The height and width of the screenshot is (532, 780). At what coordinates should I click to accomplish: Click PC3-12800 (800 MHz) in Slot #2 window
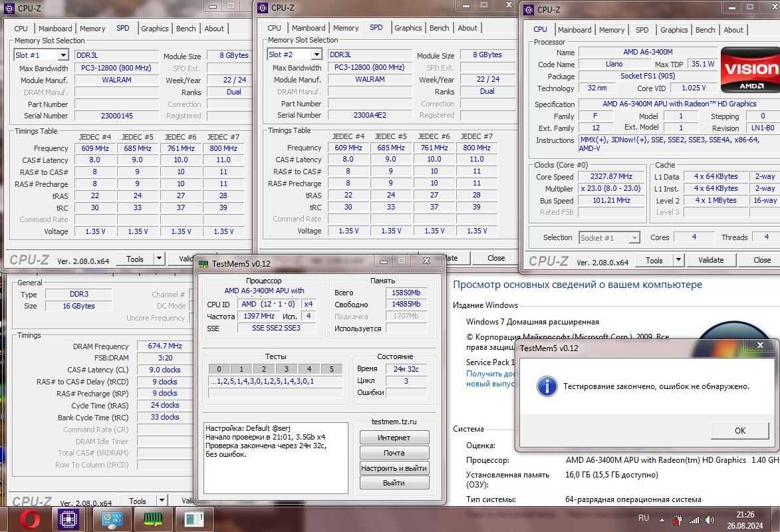pyautogui.click(x=370, y=67)
